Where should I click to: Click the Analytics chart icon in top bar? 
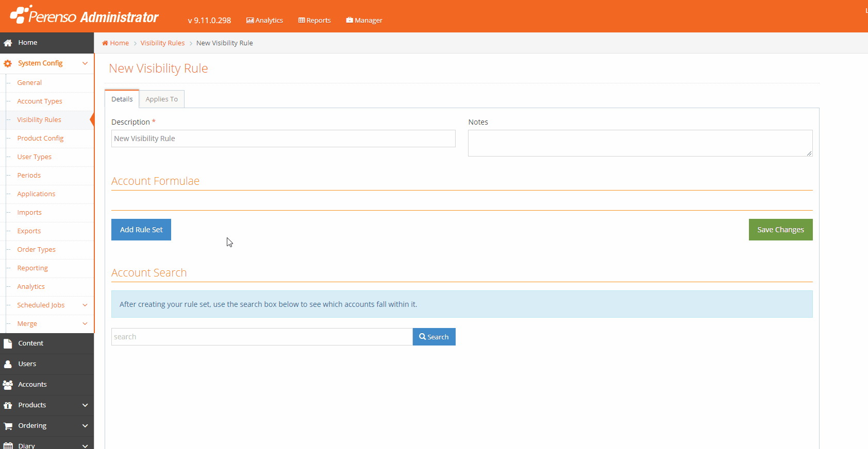[250, 21]
